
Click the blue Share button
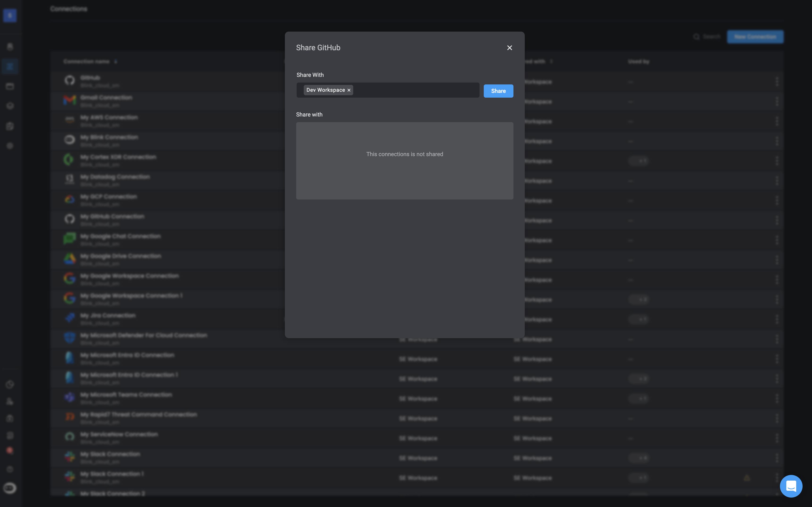pyautogui.click(x=498, y=91)
